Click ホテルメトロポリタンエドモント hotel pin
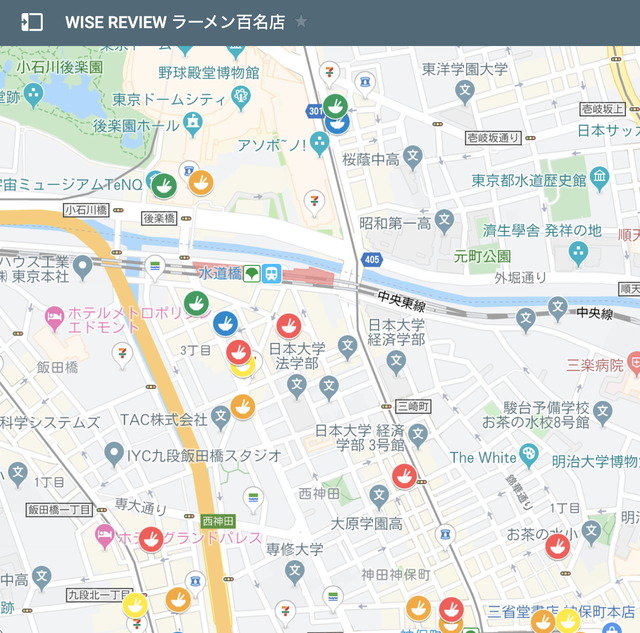The height and width of the screenshot is (633, 640). (x=54, y=318)
